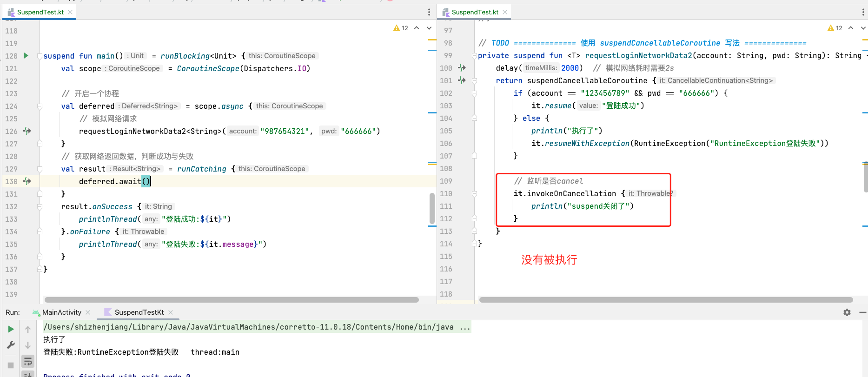Click left editor horizontal scrollbar

tap(232, 300)
